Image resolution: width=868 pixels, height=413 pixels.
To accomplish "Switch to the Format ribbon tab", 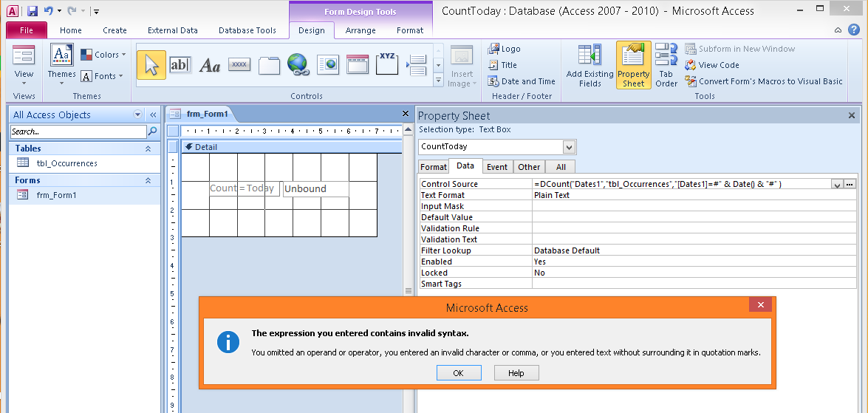I will tap(410, 30).
